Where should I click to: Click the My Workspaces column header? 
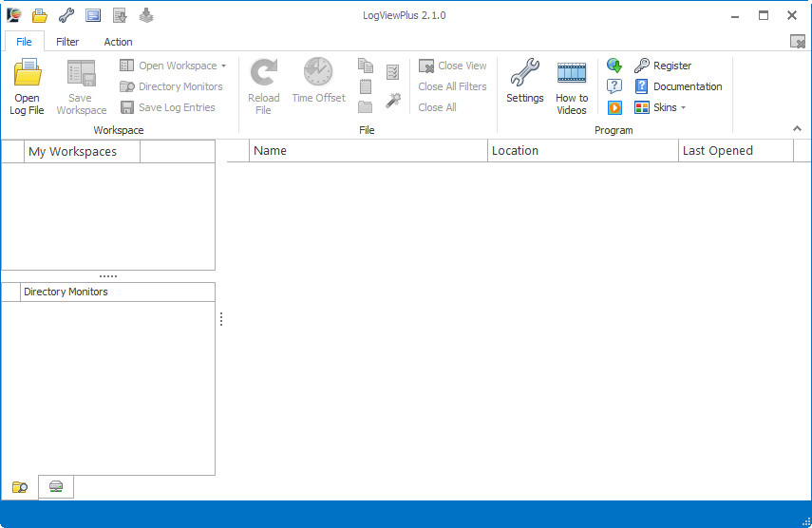tap(82, 152)
